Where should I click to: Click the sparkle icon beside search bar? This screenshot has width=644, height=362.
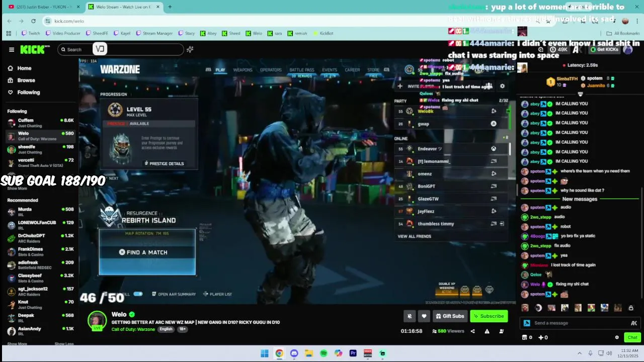(x=190, y=49)
